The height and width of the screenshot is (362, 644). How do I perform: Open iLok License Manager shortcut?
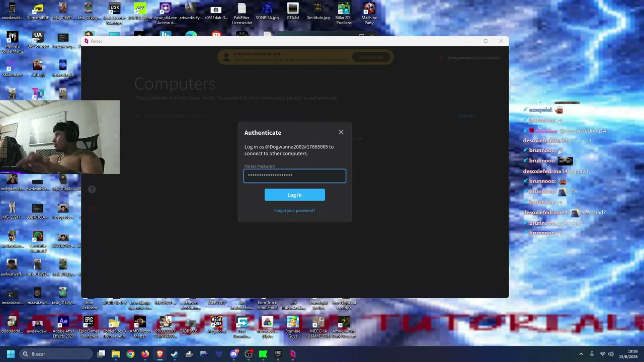click(114, 14)
